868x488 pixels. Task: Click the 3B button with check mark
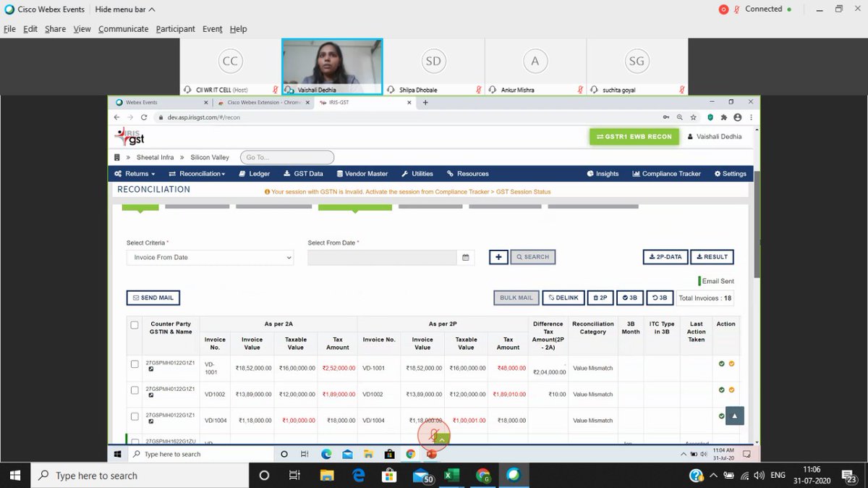629,298
